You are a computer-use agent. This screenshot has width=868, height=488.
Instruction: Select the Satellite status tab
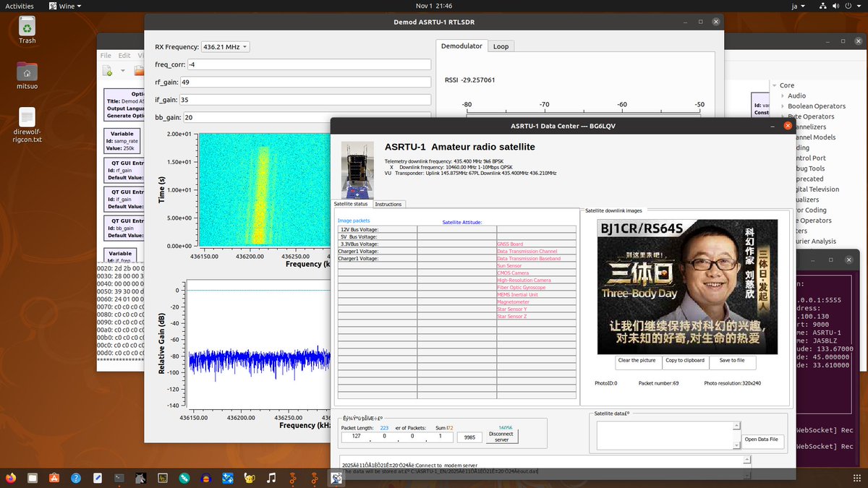(x=351, y=204)
